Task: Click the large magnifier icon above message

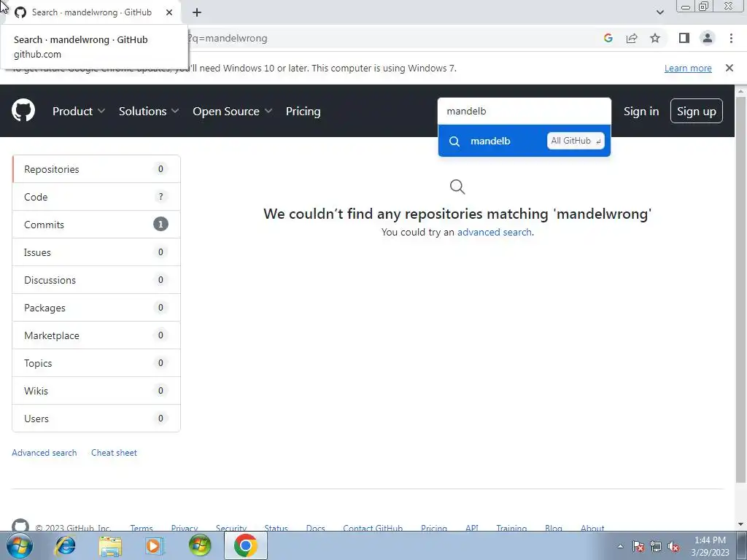Action: point(457,187)
